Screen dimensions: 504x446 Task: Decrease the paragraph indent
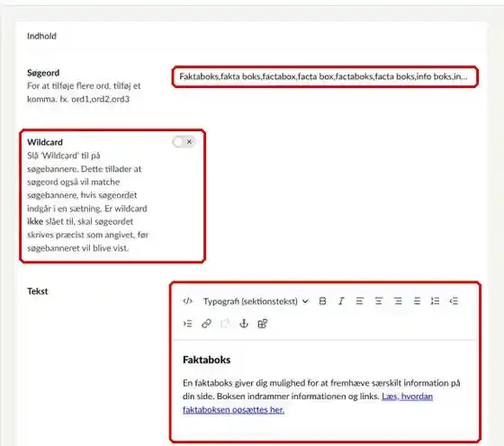click(454, 301)
